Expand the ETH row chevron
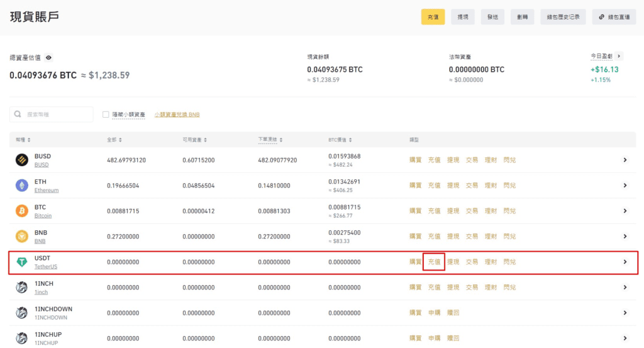 tap(625, 185)
